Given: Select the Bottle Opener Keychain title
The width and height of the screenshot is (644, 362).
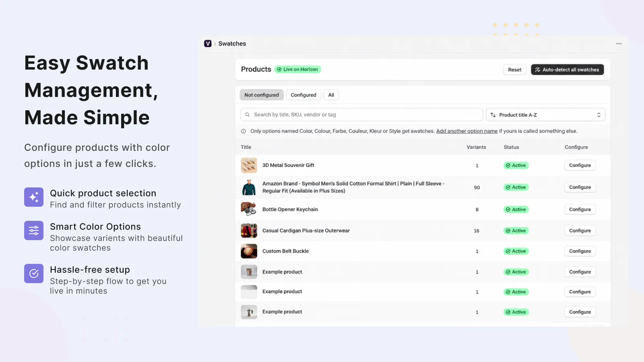Looking at the screenshot, I should point(290,210).
